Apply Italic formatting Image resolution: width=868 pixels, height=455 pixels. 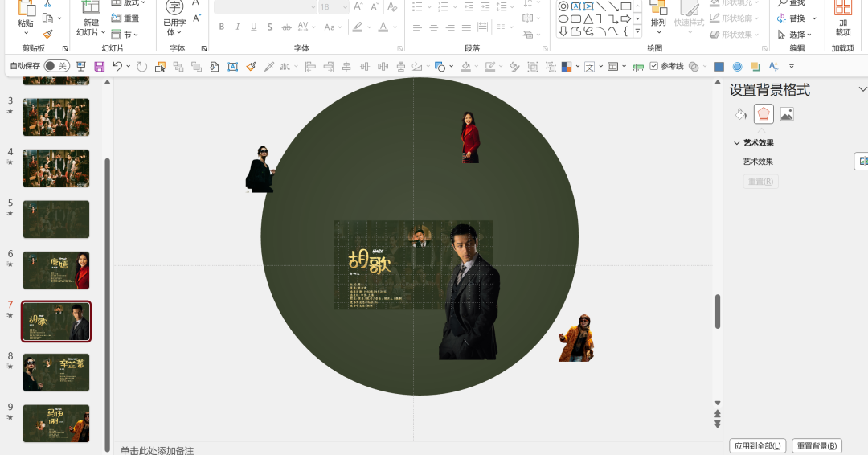pyautogui.click(x=237, y=27)
